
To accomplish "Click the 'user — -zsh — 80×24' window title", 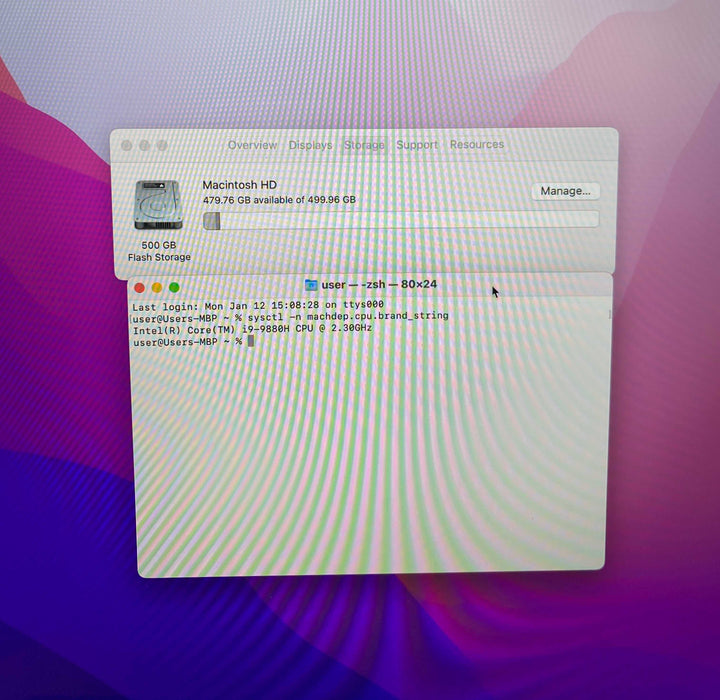I will click(379, 284).
